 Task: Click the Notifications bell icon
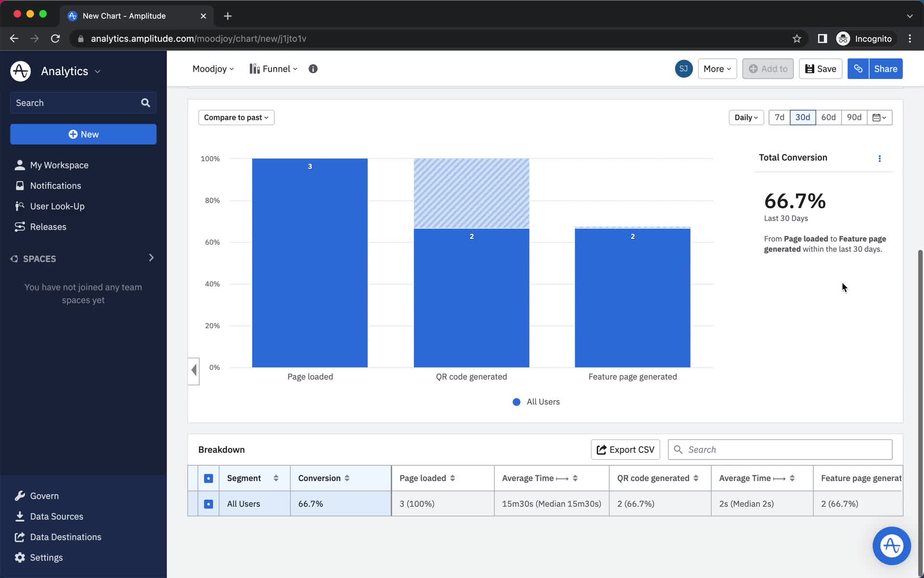19,185
